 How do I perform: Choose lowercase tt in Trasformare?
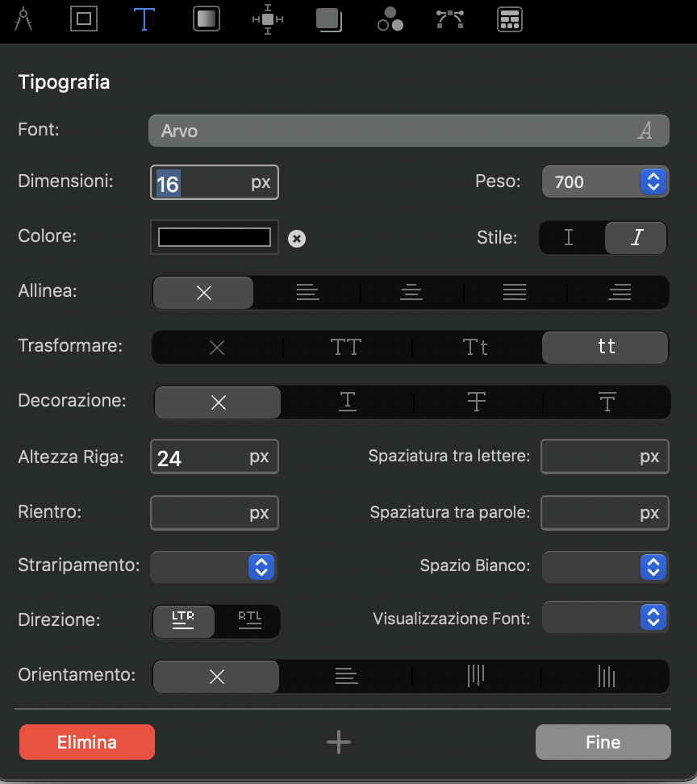coord(606,347)
